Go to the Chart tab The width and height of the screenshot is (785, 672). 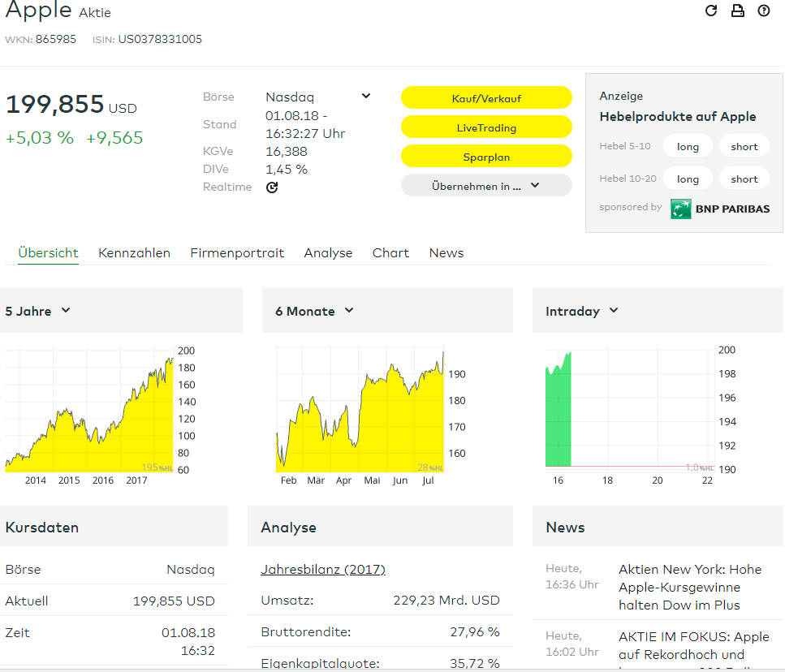coord(390,253)
